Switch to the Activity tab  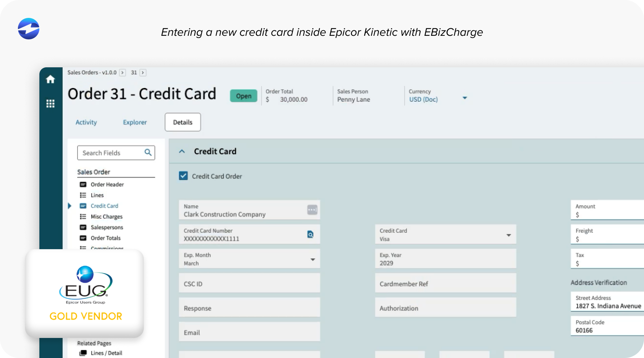tap(86, 122)
